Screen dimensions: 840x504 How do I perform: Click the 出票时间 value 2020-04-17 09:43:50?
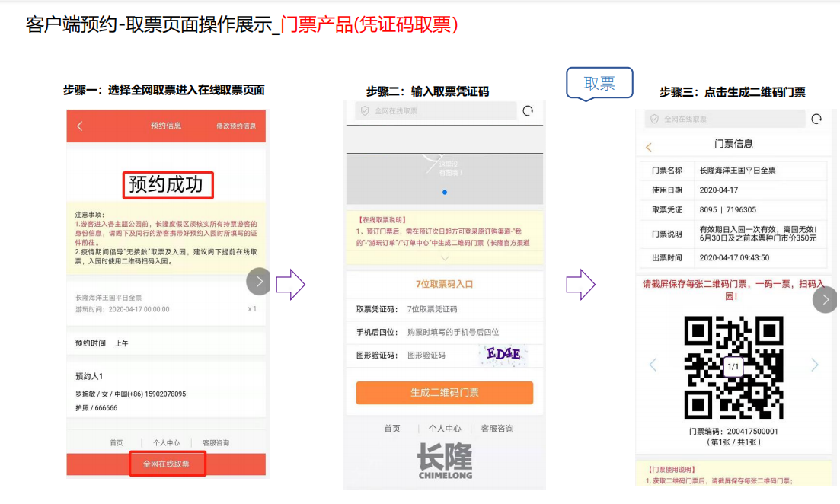point(734,257)
